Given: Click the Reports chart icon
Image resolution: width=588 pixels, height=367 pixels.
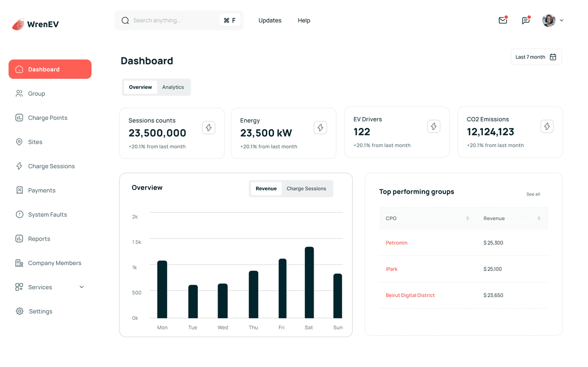Looking at the screenshot, I should (19, 239).
